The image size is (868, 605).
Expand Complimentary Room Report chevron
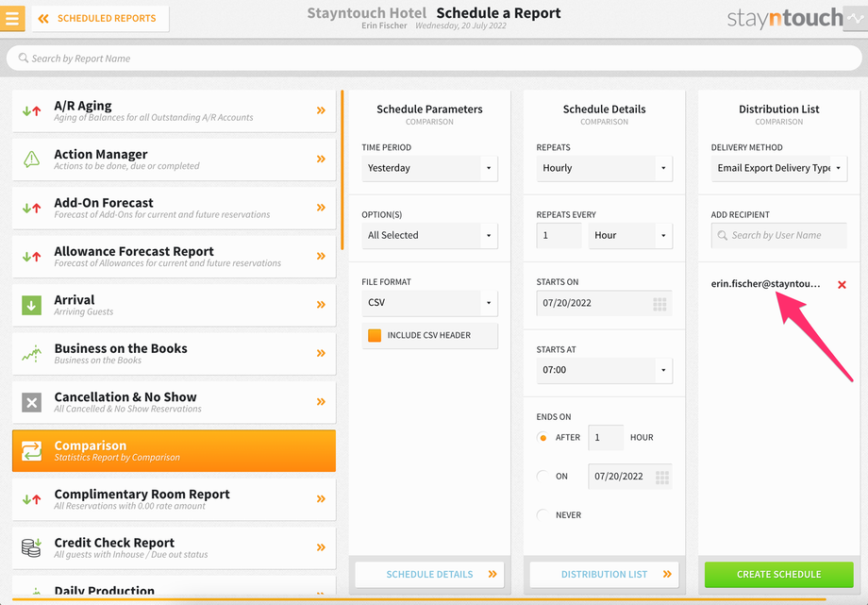click(x=321, y=498)
